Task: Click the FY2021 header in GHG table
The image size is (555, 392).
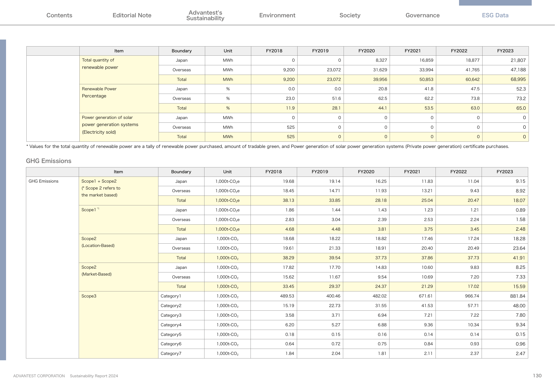Action: click(x=412, y=172)
